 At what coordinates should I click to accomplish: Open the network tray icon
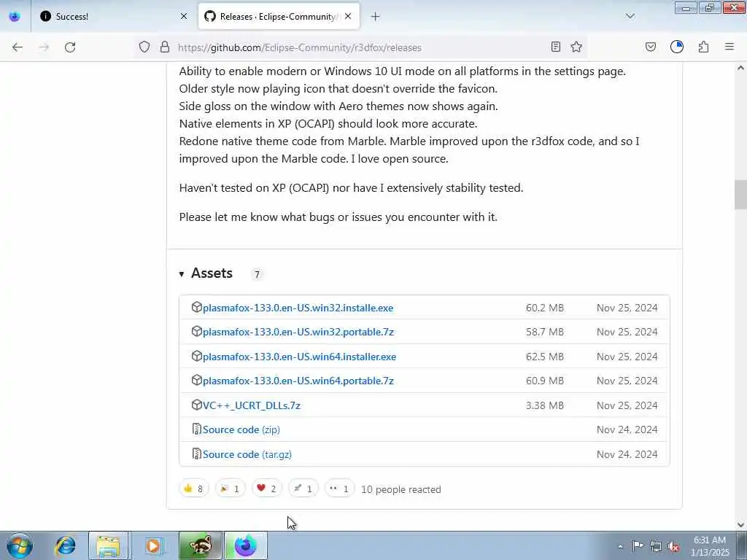point(656,547)
